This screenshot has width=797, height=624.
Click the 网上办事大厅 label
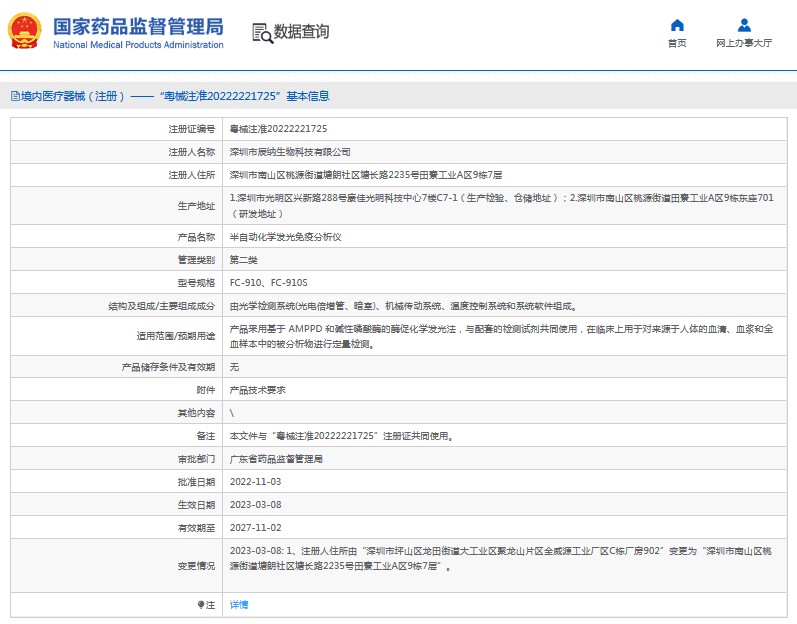(x=744, y=43)
